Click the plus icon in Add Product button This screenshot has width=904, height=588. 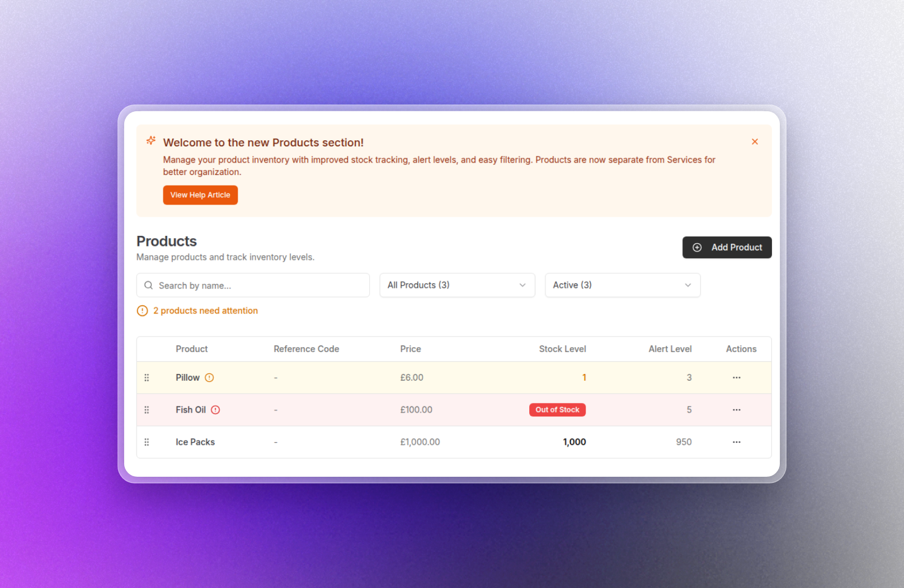(x=697, y=247)
